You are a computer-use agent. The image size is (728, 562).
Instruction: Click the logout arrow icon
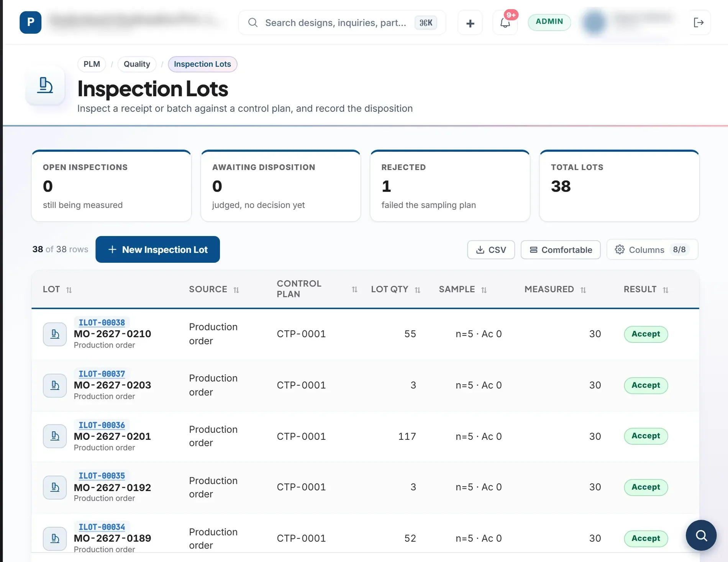698,23
